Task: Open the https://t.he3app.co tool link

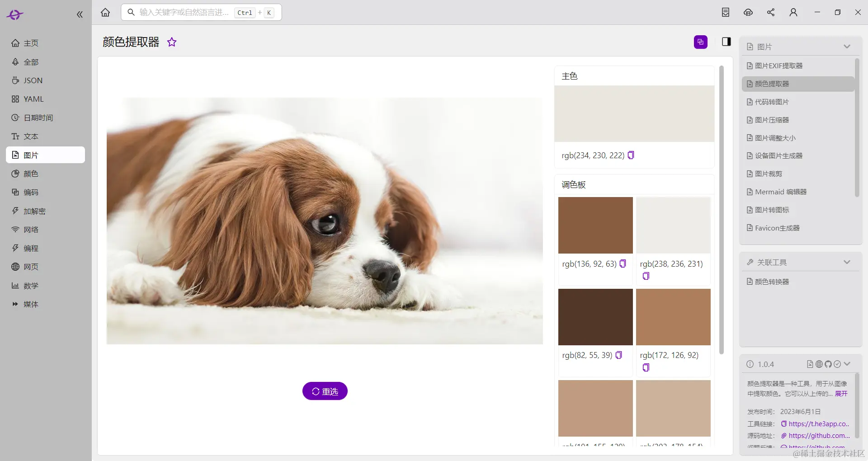Action: [x=819, y=424]
